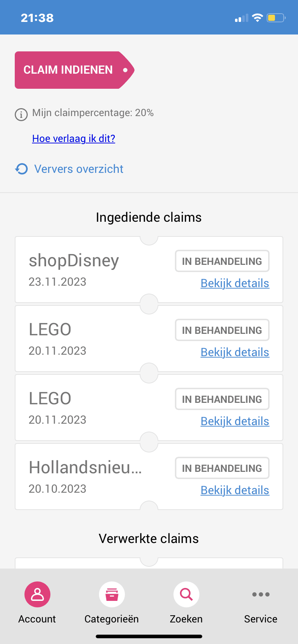View details of the Hollandsnieuwe claim
The height and width of the screenshot is (644, 298).
(235, 490)
